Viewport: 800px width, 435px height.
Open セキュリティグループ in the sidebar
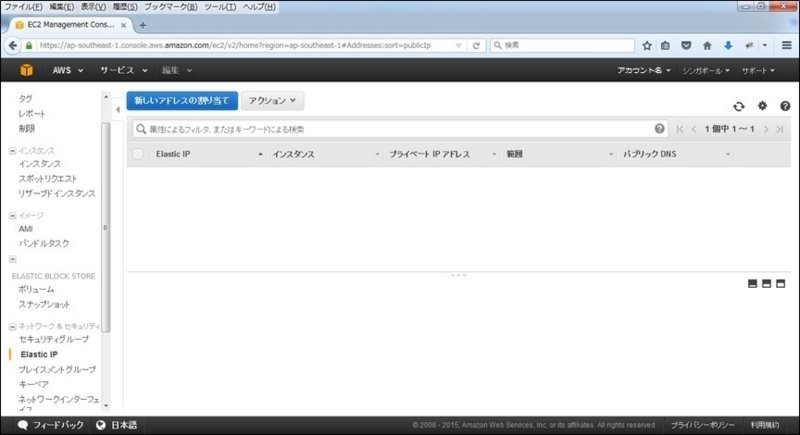[x=53, y=340]
